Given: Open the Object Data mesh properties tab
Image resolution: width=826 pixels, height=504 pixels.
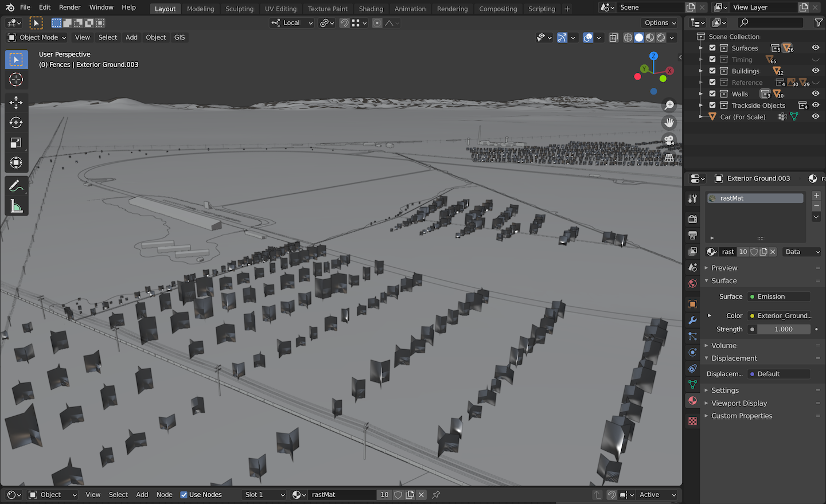Looking at the screenshot, I should click(x=692, y=384).
